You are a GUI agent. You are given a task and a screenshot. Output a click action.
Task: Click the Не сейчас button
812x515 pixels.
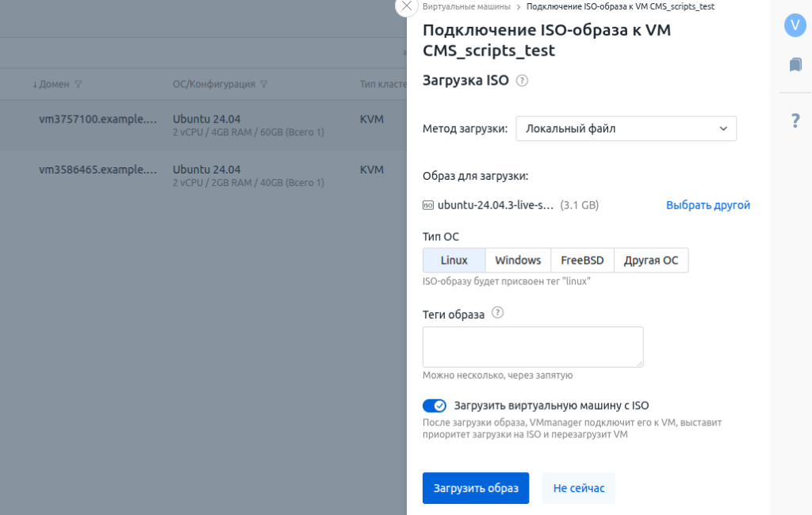pyautogui.click(x=578, y=488)
